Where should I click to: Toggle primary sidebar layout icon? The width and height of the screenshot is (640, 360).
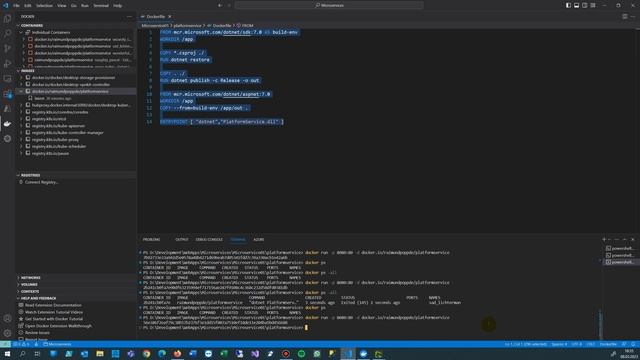pyautogui.click(x=568, y=5)
